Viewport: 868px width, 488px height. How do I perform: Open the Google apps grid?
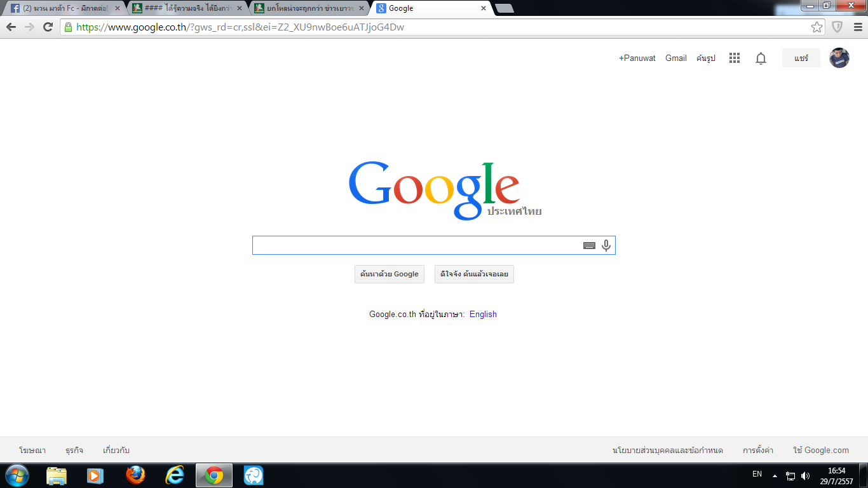coord(735,58)
